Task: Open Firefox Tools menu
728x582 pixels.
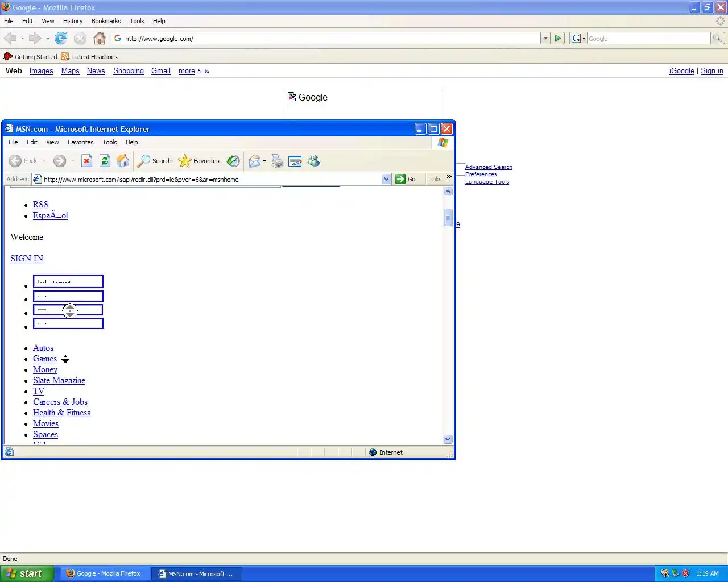Action: pyautogui.click(x=137, y=21)
